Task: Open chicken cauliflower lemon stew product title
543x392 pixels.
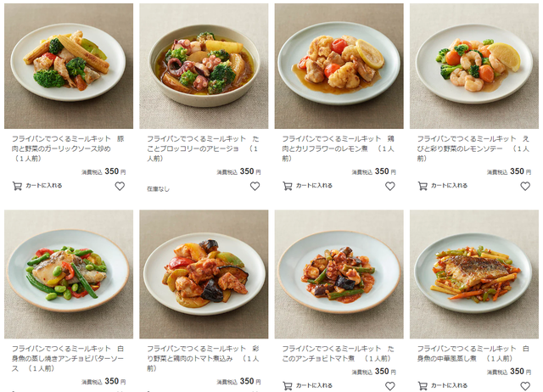Action: tap(339, 148)
